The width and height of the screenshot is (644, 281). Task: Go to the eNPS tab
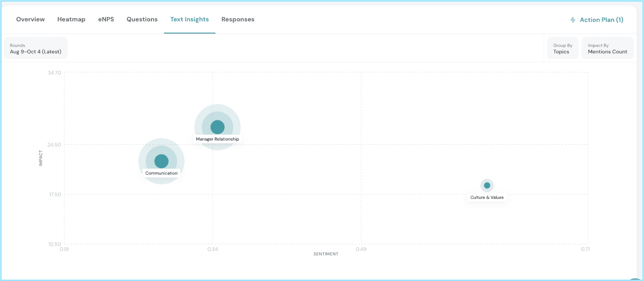point(106,19)
